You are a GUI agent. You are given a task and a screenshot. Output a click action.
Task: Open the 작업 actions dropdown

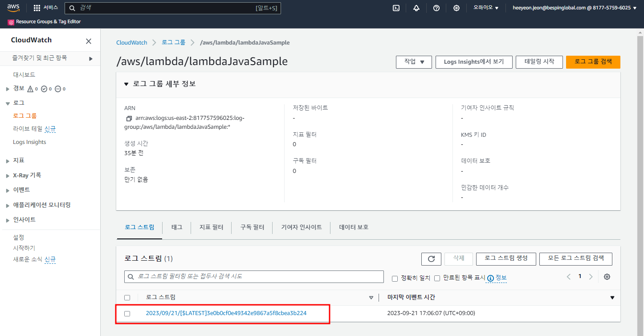pos(414,62)
